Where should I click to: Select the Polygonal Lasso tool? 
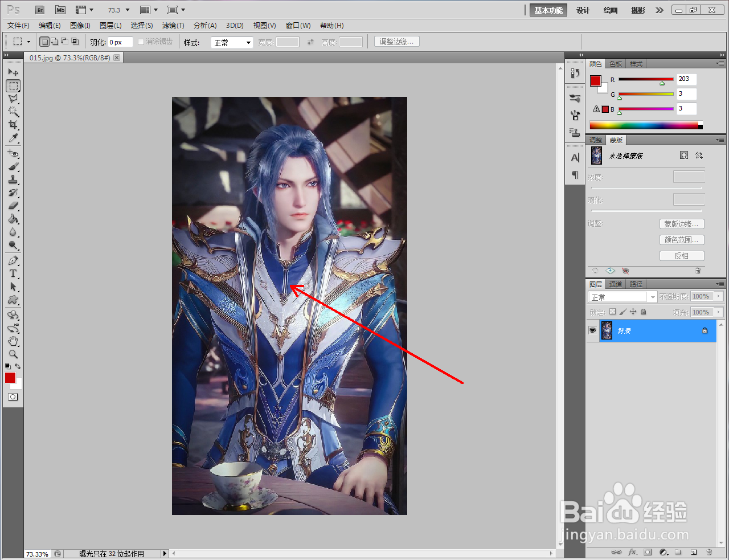click(x=13, y=99)
